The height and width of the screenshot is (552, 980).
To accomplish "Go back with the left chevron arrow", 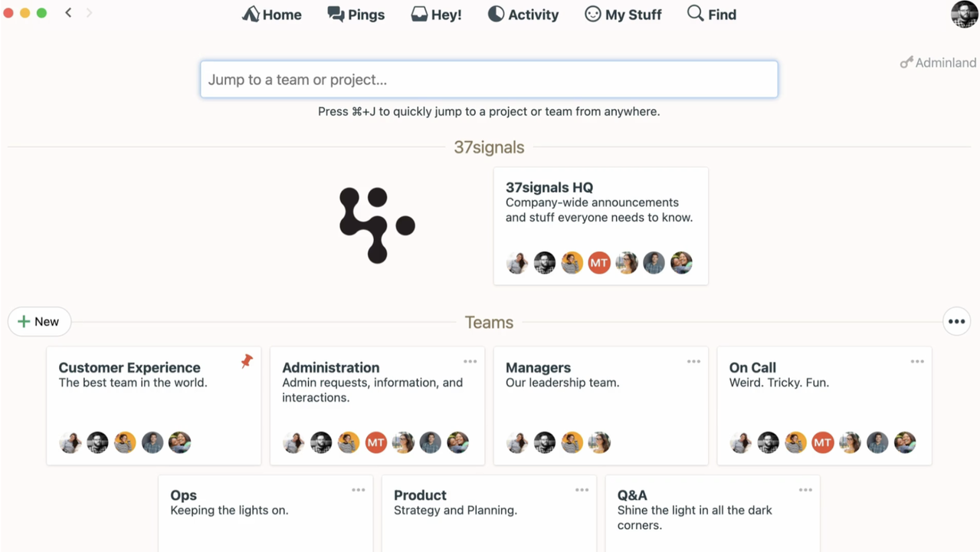I will [68, 13].
